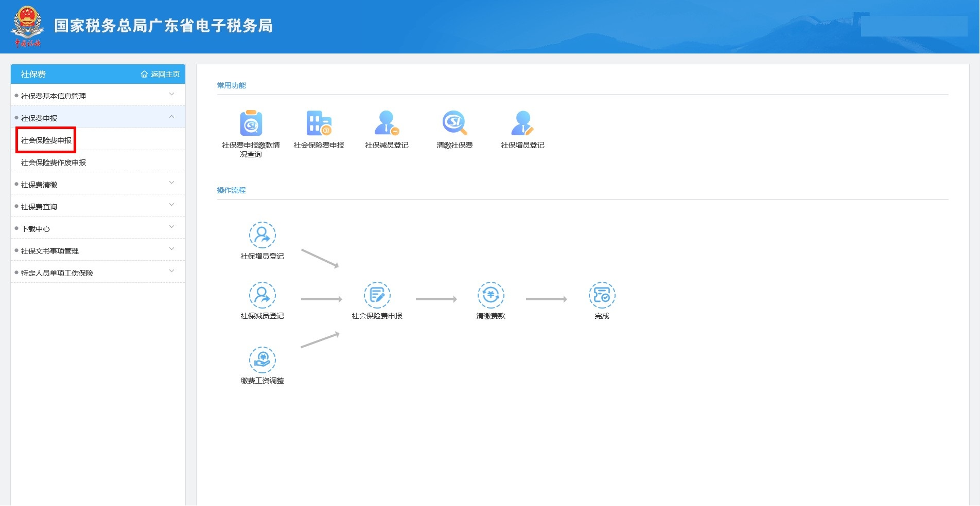This screenshot has height=506, width=980.
Task: Expand 特定人员单项工伤保险 menu
Action: 98,273
